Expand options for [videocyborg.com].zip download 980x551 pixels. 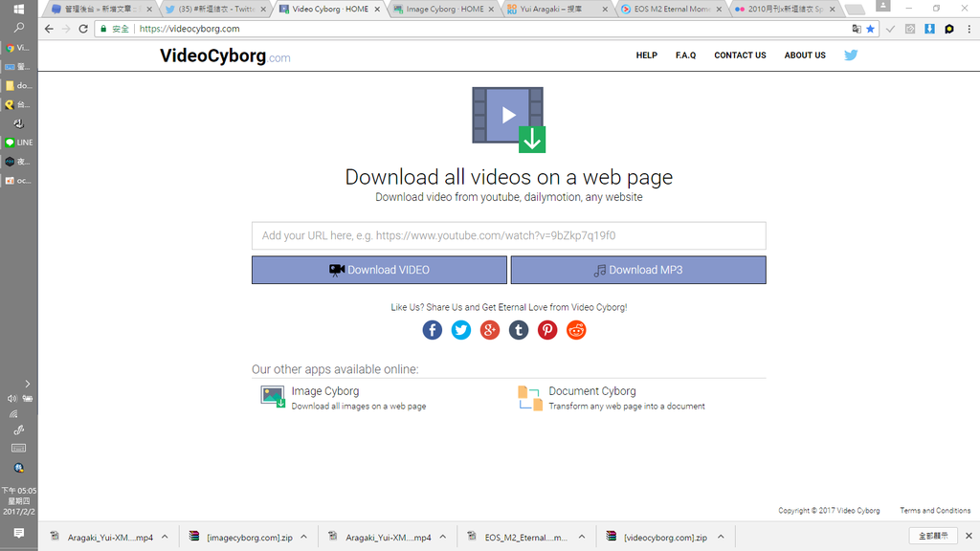pyautogui.click(x=721, y=537)
